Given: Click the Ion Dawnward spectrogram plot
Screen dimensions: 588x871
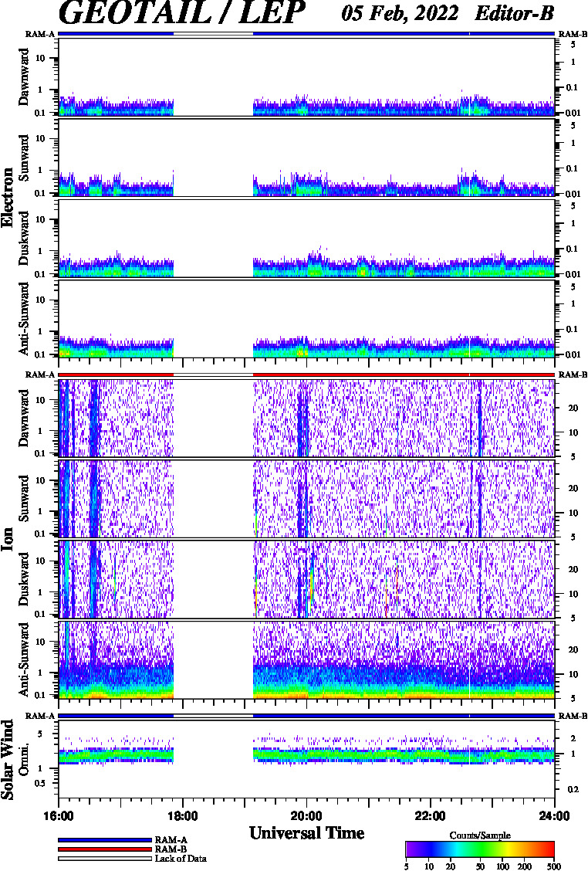Looking at the screenshot, I should [x=306, y=419].
